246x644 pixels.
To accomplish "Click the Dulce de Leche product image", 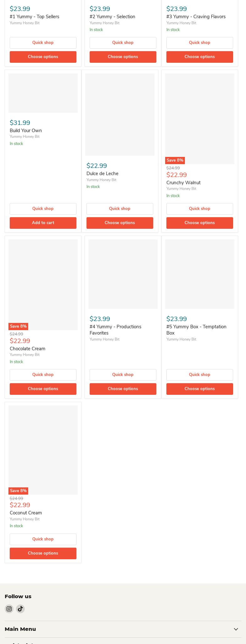I will 120,115.
